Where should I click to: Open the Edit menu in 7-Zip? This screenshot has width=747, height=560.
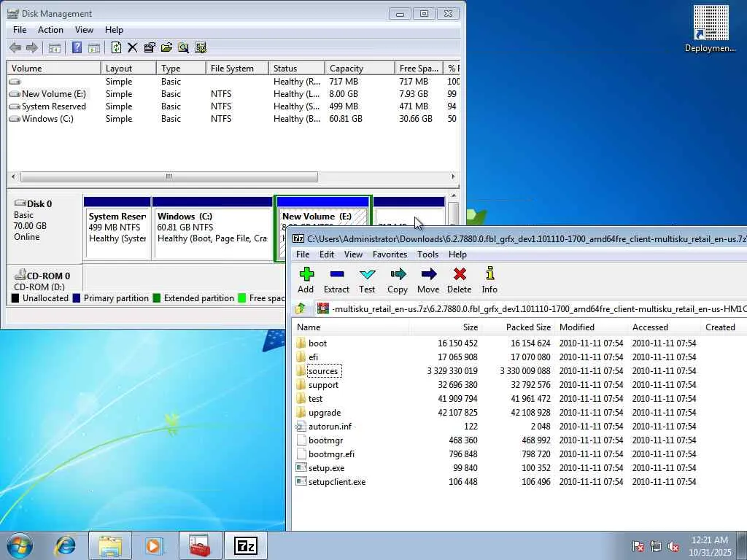point(326,254)
